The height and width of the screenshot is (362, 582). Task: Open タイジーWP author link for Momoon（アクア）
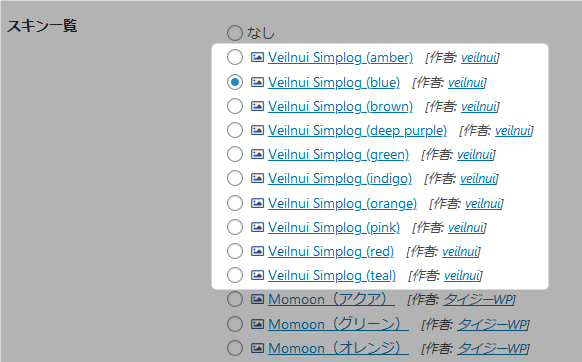click(x=478, y=299)
